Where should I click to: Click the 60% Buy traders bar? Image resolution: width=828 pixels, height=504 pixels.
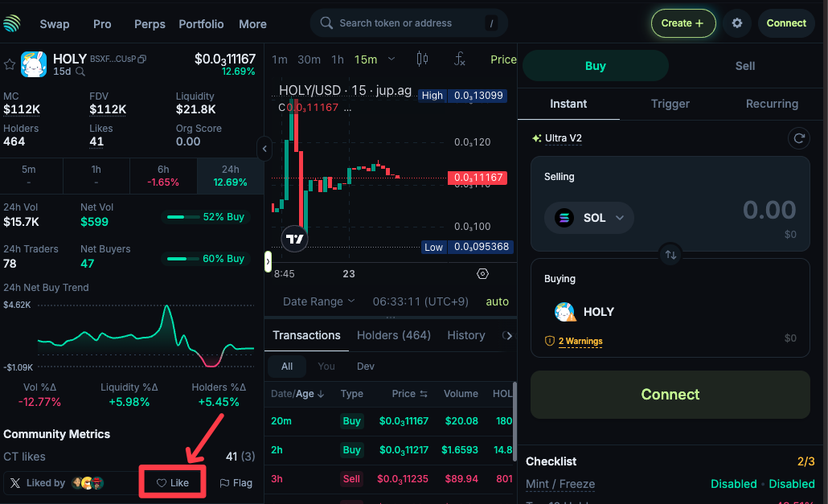tap(206, 259)
